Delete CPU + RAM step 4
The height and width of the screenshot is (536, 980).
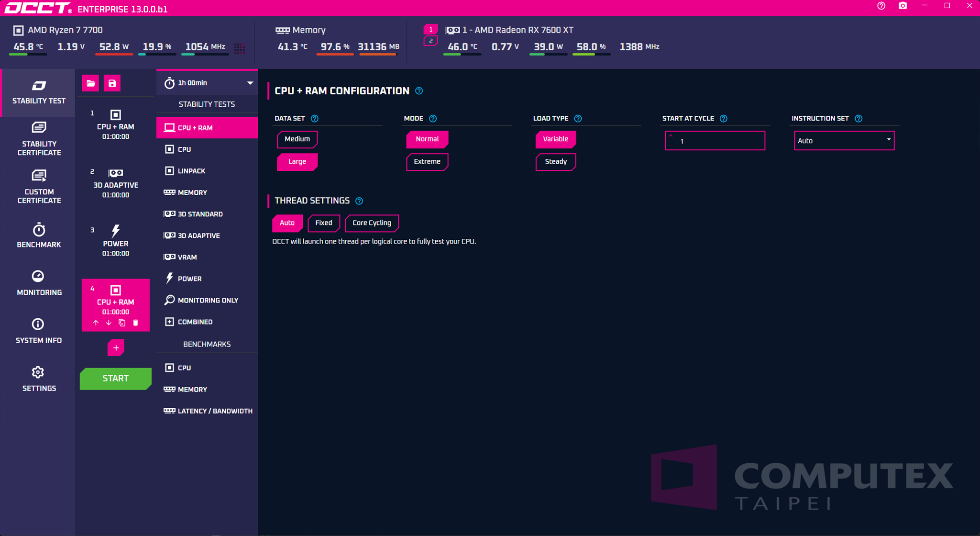coord(135,323)
